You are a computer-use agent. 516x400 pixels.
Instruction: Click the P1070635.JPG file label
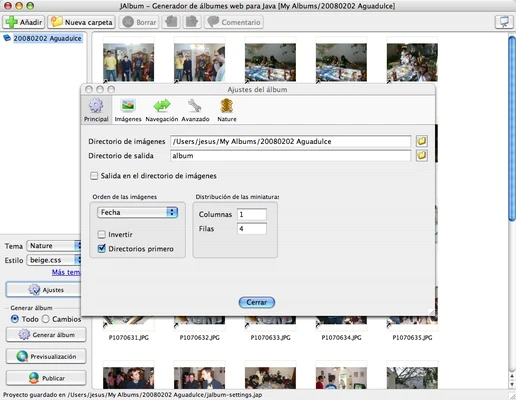(412, 338)
